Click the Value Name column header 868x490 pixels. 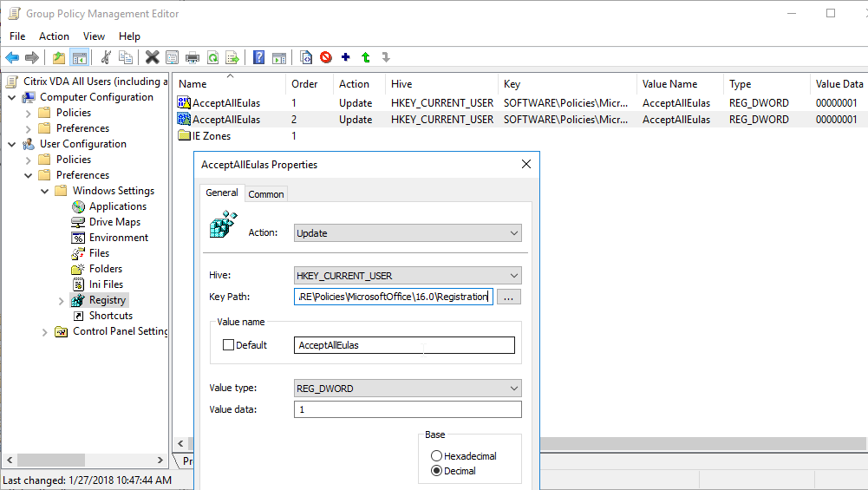[x=680, y=83]
